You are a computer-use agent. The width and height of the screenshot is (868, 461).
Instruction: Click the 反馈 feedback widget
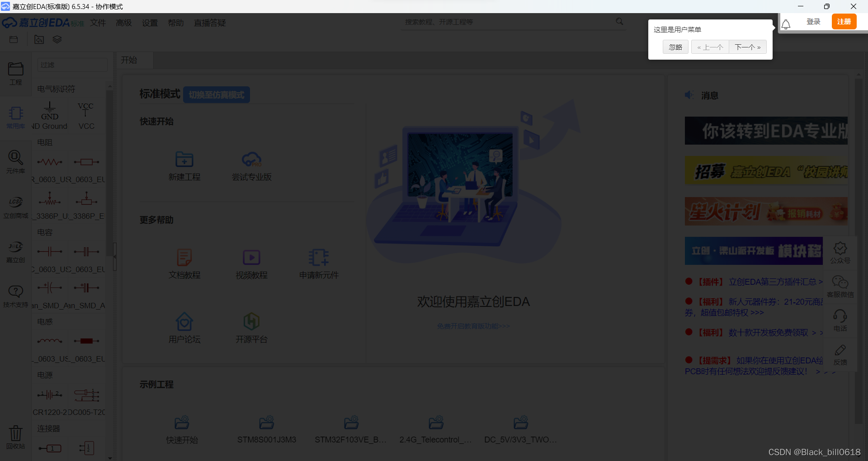(x=840, y=355)
